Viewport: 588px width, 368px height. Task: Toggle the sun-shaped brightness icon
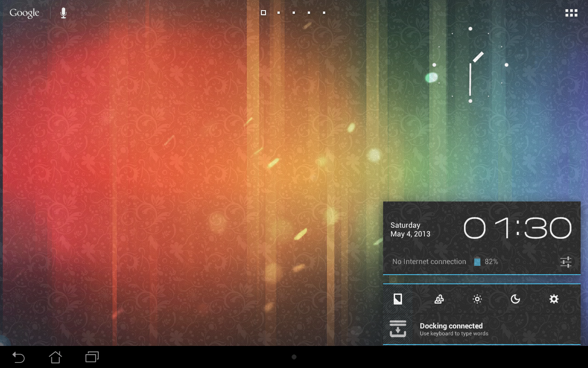click(477, 299)
